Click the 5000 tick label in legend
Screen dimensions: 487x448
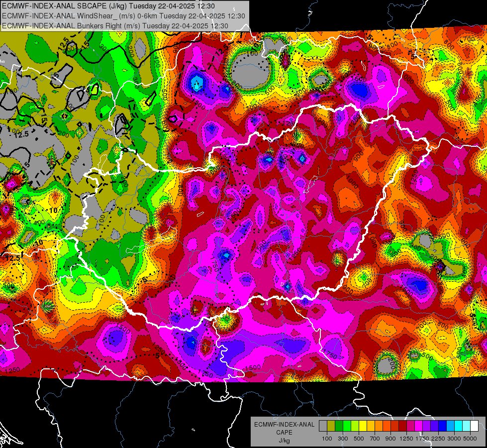pos(470,439)
